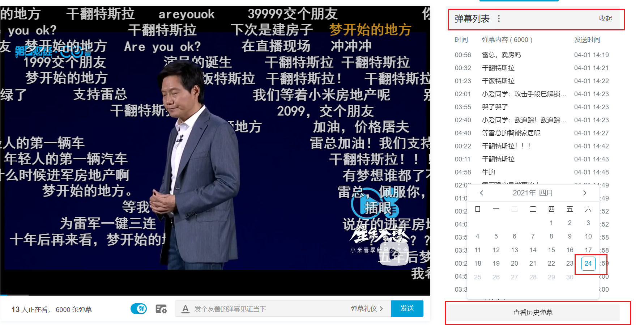
Task: Open danmaku font style icon
Action: tap(185, 309)
